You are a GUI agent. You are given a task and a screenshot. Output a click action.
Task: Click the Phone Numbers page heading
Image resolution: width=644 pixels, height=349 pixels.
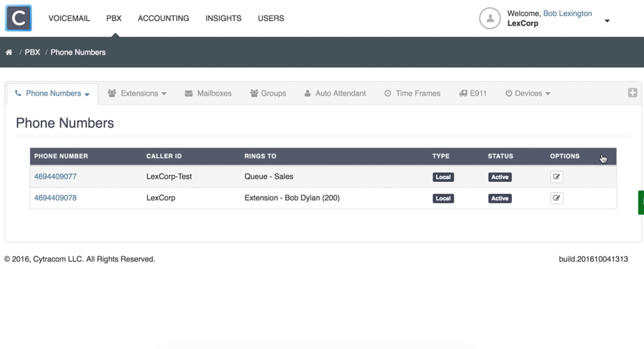(65, 123)
